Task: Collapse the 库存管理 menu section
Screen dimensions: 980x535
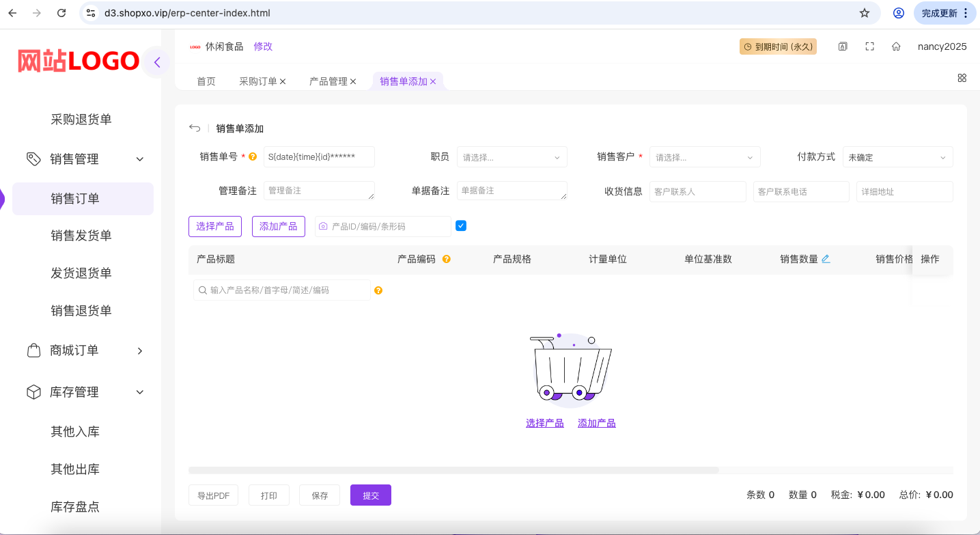Action: [140, 392]
